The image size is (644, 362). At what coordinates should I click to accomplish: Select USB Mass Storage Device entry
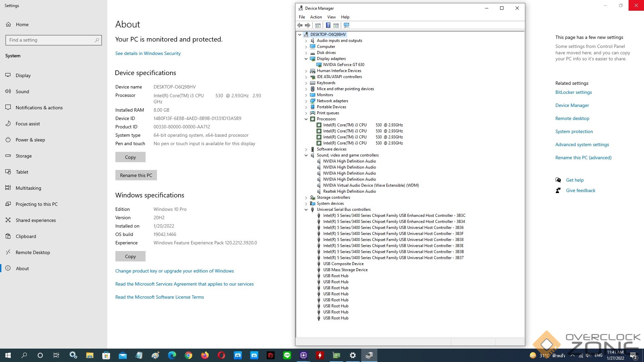(345, 270)
